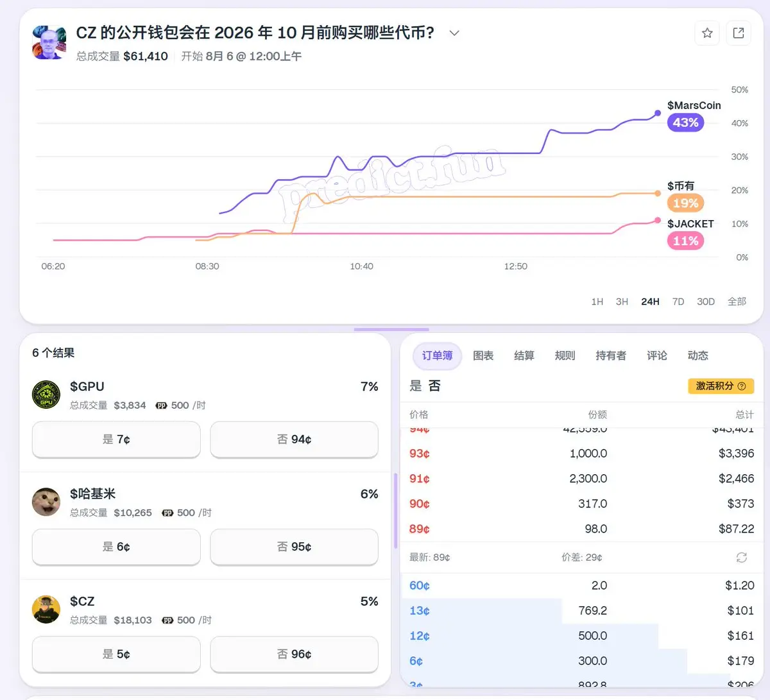The image size is (770, 700).
Task: Buy Yes on $CZ at 5¢
Action: pyautogui.click(x=116, y=654)
